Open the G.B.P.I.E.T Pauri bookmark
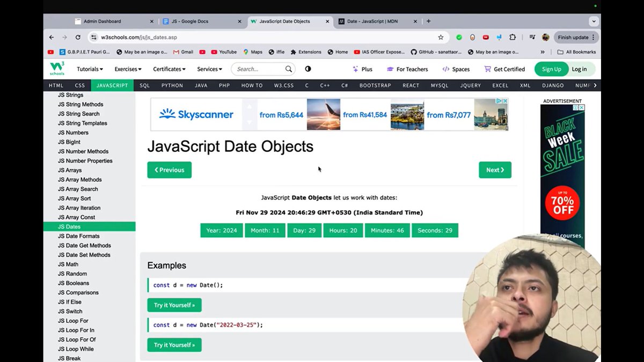This screenshot has height=362, width=644. point(84,52)
